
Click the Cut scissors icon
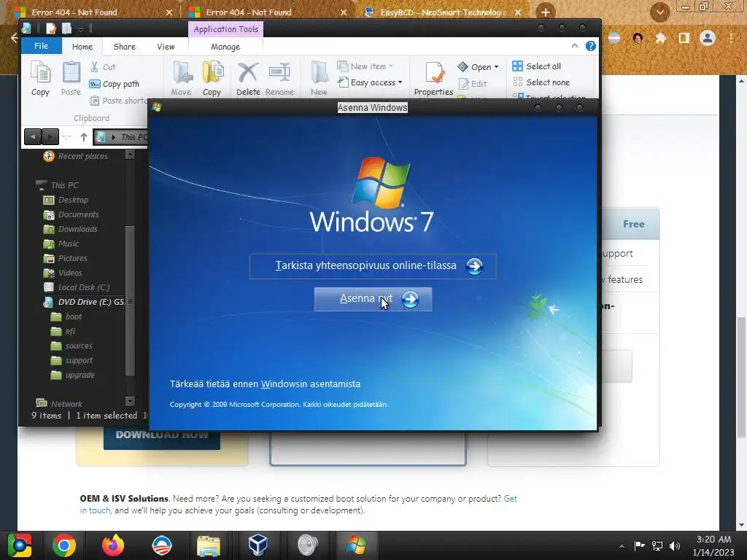coord(94,67)
